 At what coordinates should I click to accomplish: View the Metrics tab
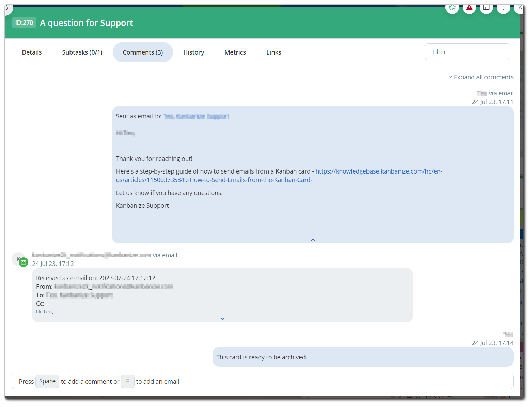click(235, 52)
